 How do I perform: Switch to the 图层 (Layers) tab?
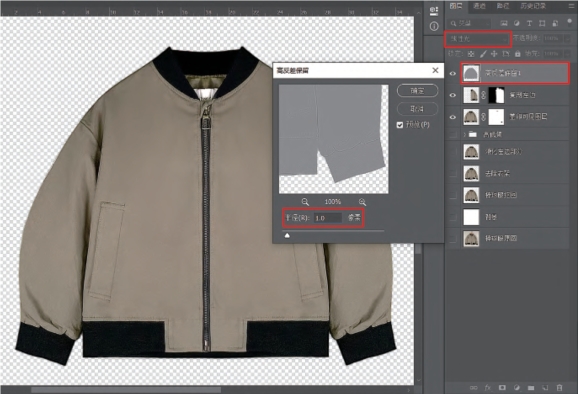(456, 6)
